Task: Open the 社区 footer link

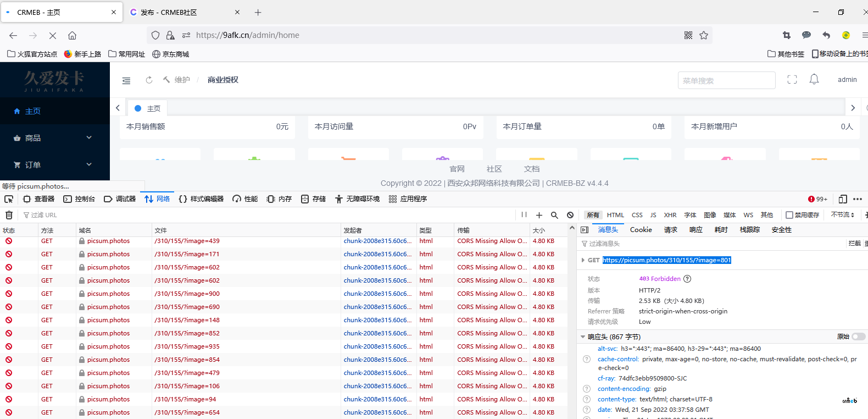Action: [494, 169]
